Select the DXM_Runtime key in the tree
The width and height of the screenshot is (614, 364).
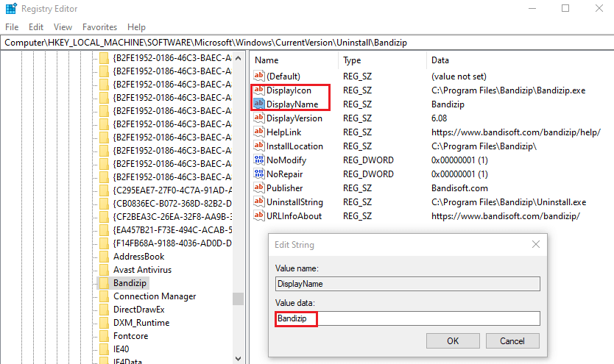(x=141, y=323)
